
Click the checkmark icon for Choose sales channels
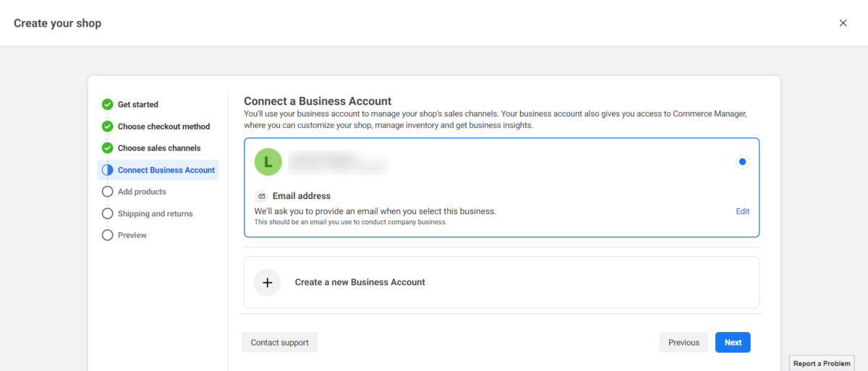[107, 148]
